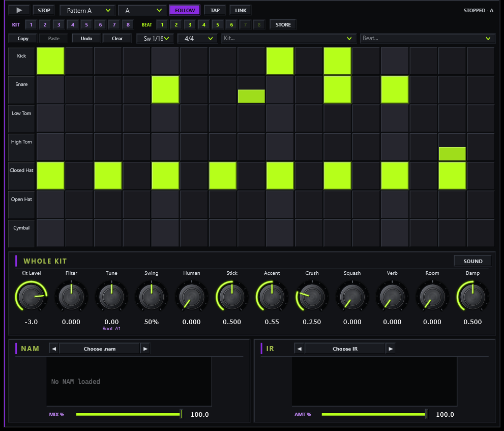Select the High Tom track label

click(x=21, y=147)
